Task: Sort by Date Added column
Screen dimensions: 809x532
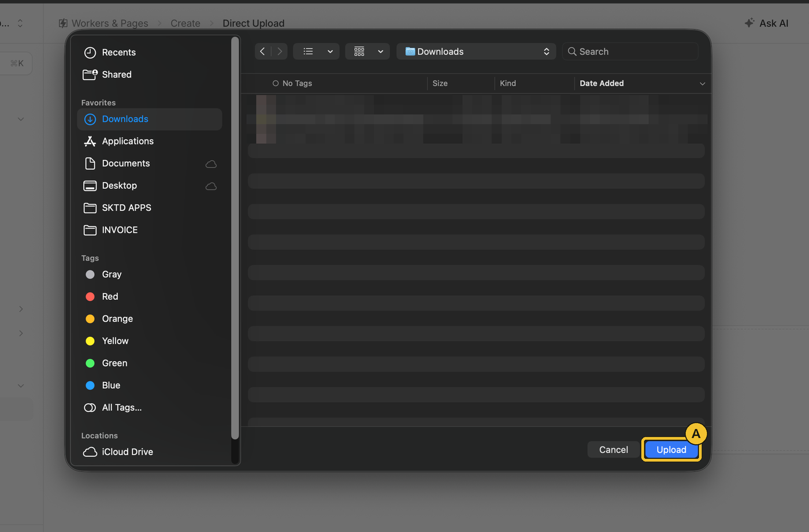Action: pos(602,84)
